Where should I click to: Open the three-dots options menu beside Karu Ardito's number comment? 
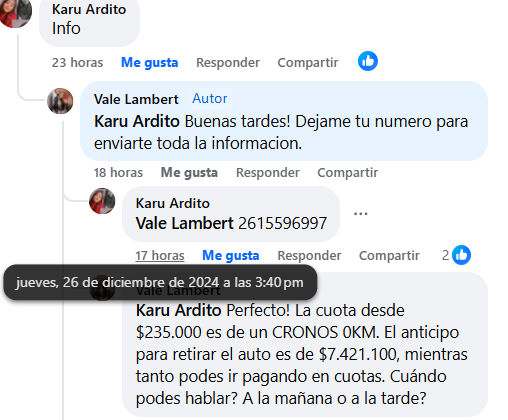(x=360, y=214)
